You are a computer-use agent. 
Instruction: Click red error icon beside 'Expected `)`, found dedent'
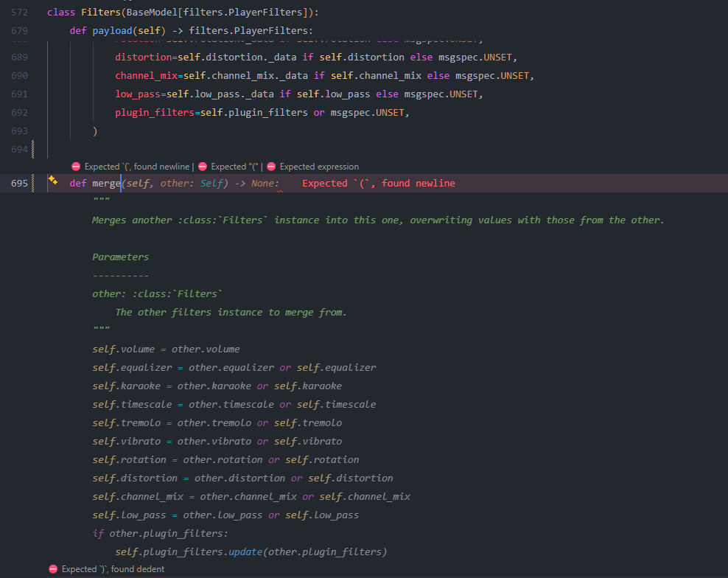[53, 569]
